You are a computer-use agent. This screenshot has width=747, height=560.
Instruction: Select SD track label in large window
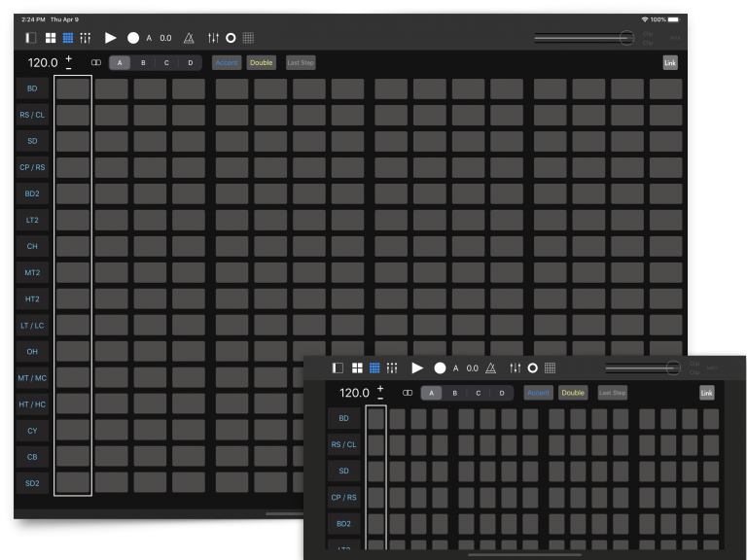(32, 141)
